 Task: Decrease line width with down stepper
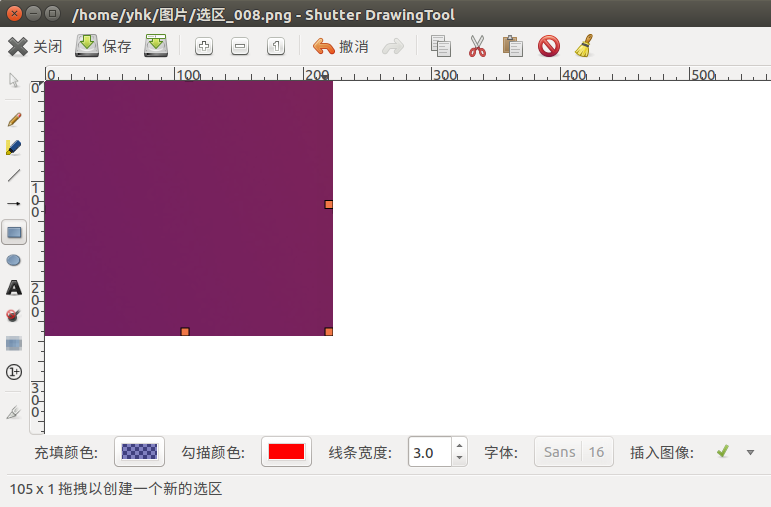point(459,458)
